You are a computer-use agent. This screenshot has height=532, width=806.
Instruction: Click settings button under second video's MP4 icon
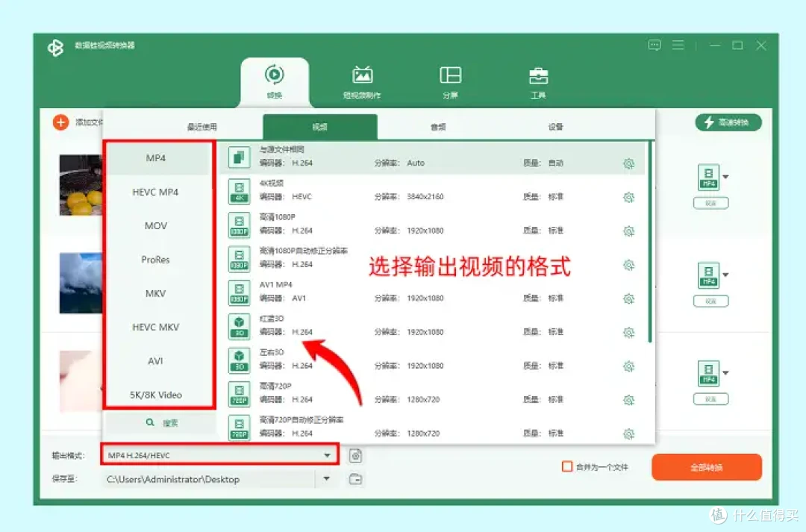[710, 301]
